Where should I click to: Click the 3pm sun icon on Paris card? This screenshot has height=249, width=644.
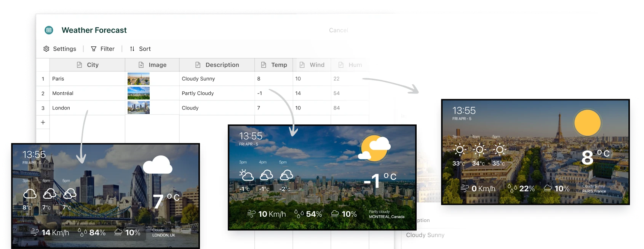460,150
